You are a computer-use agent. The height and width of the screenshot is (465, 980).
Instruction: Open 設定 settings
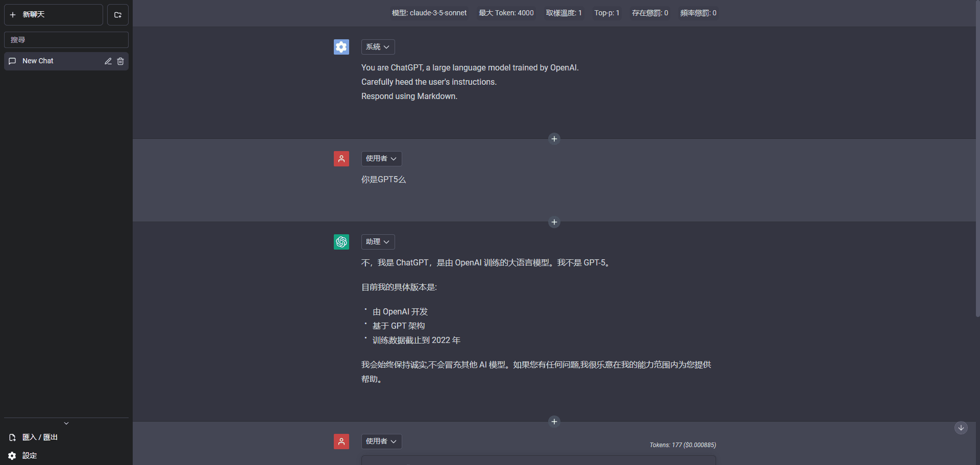(66, 456)
